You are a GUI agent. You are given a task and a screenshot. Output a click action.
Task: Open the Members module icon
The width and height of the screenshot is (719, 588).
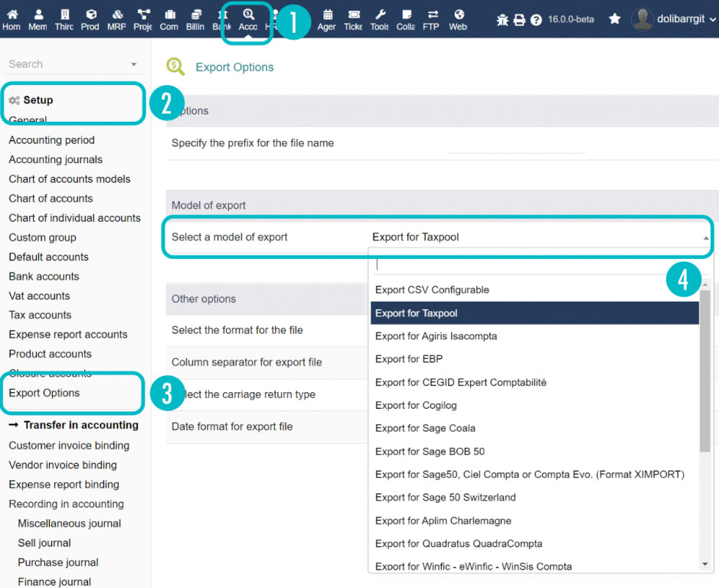pyautogui.click(x=38, y=18)
